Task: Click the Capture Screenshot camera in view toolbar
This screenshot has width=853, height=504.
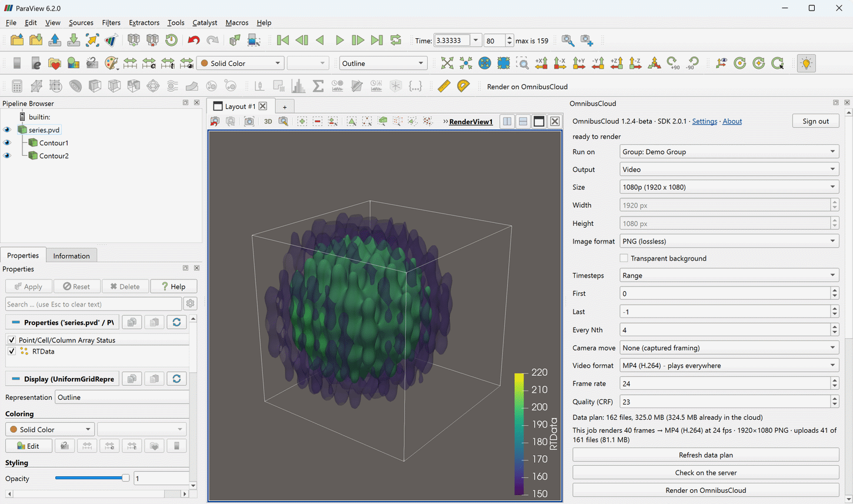Action: click(x=249, y=122)
